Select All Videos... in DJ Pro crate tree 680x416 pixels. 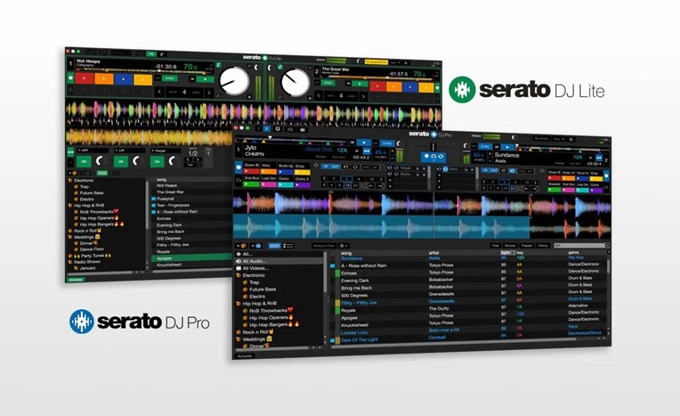tap(255, 268)
